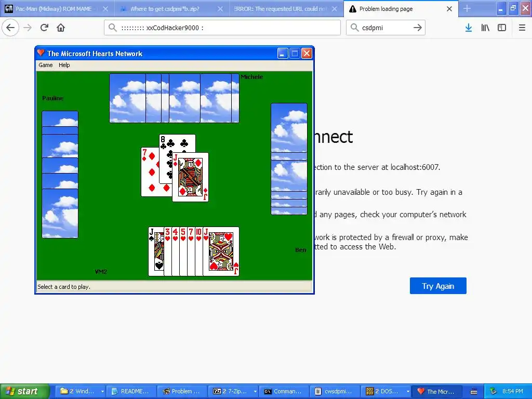Play the 5 of Hearts card
Viewport: 532px width, 399px height.
(x=183, y=251)
